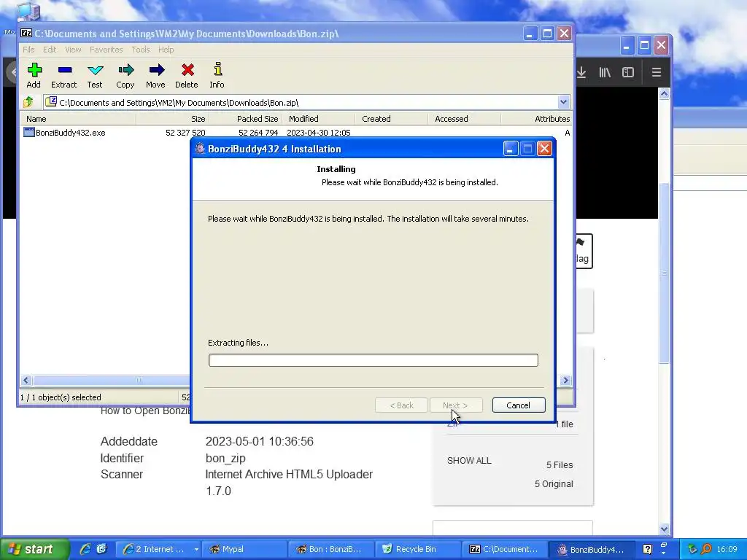Sort by the Attributes column header

[537, 119]
